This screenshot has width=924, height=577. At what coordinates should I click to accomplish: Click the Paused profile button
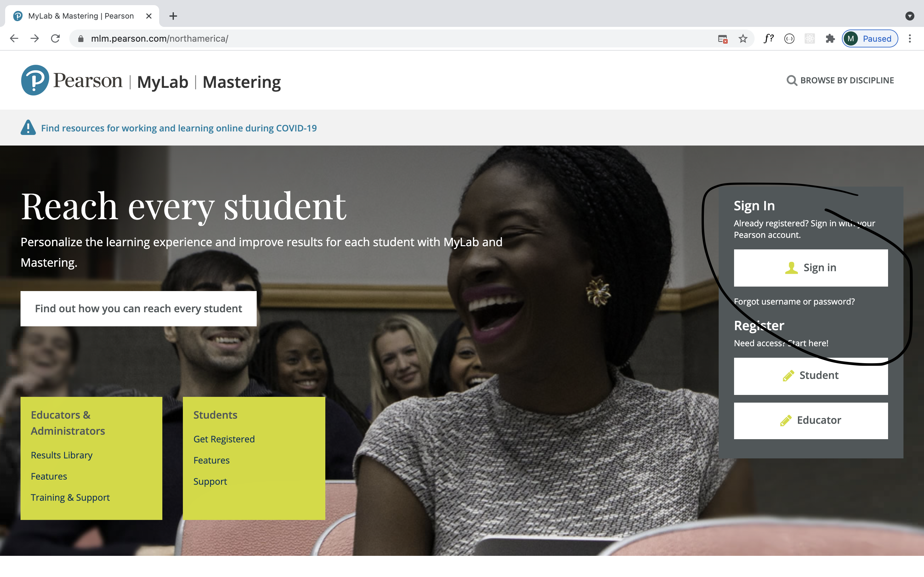[870, 38]
